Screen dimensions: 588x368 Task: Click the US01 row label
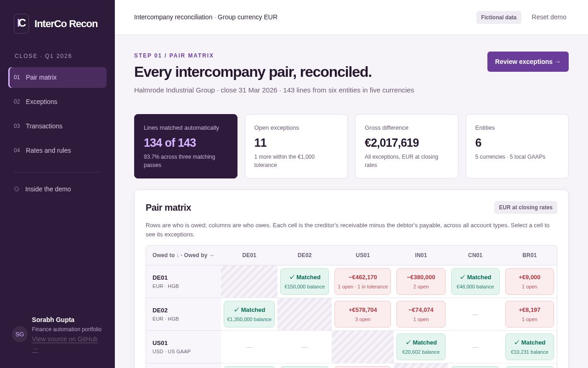[183, 347]
